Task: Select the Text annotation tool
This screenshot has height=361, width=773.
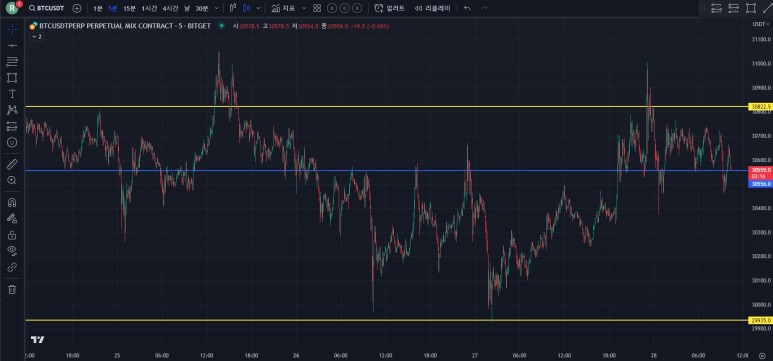Action: pos(12,94)
